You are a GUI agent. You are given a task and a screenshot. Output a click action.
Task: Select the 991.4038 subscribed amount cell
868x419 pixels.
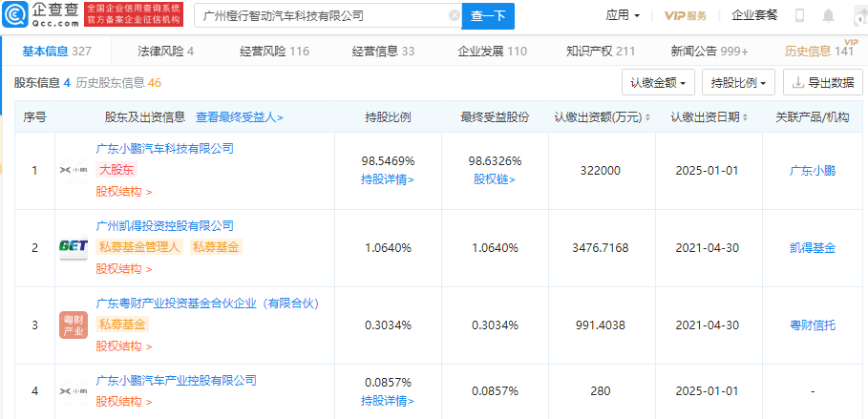(602, 325)
